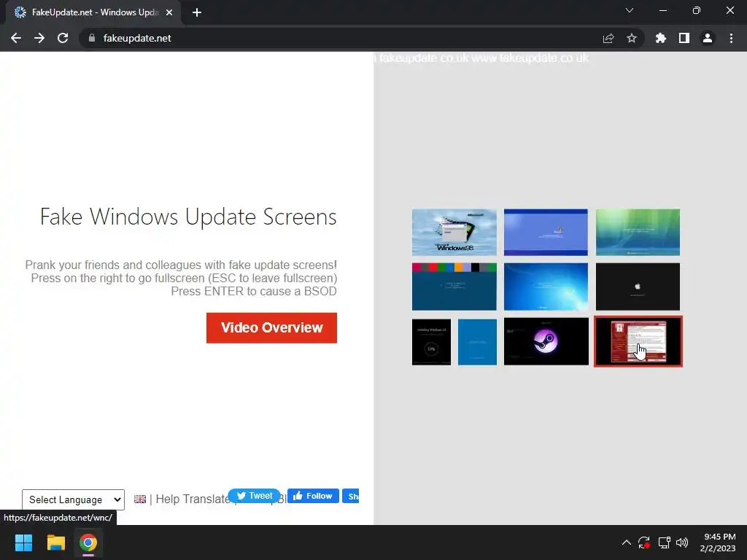Toggle the browser side panel icon
Viewport: 747px width, 560px height.
coord(684,38)
